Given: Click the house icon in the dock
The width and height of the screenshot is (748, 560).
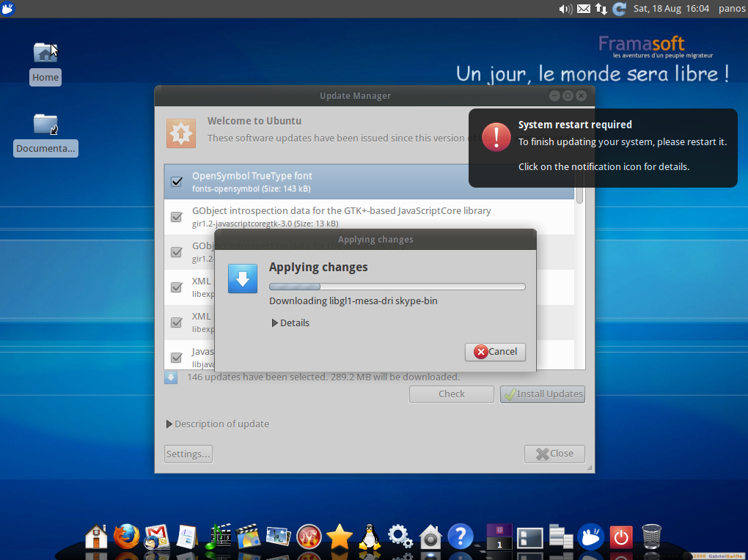Looking at the screenshot, I should pos(96,537).
